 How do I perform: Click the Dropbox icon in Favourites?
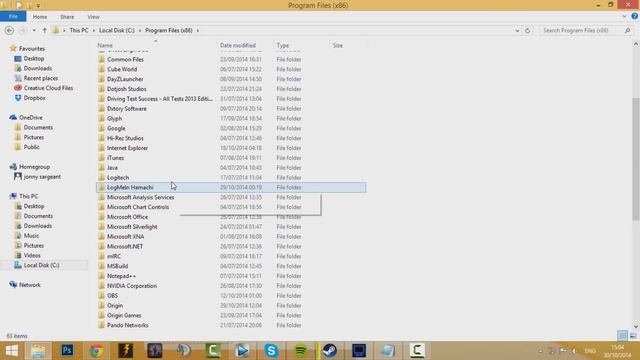click(x=18, y=98)
